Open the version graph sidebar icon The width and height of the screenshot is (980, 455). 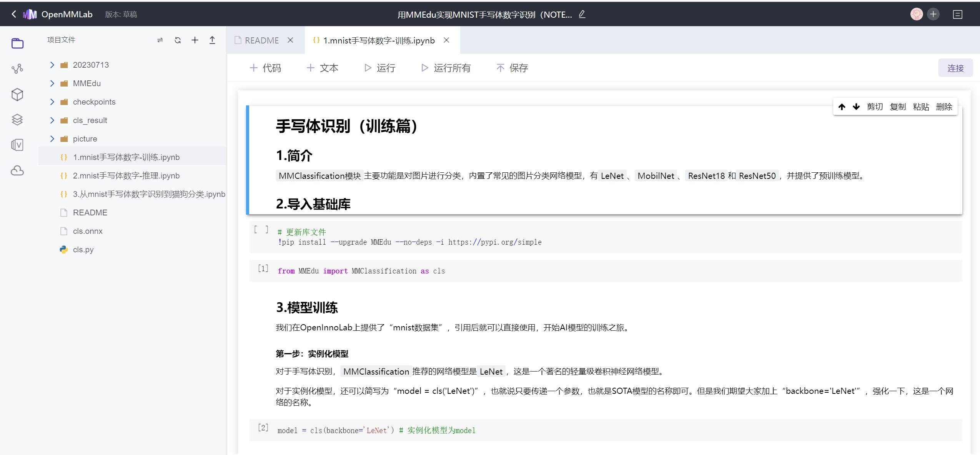coord(17,69)
